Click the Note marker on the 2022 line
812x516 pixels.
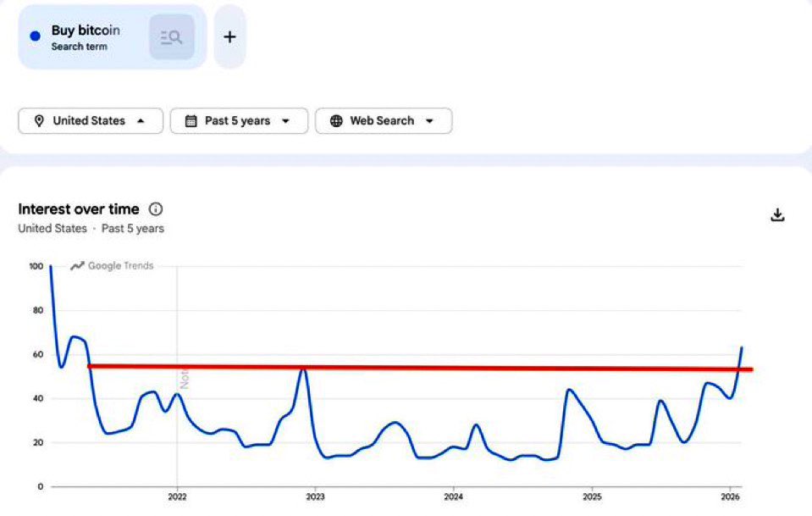click(184, 379)
